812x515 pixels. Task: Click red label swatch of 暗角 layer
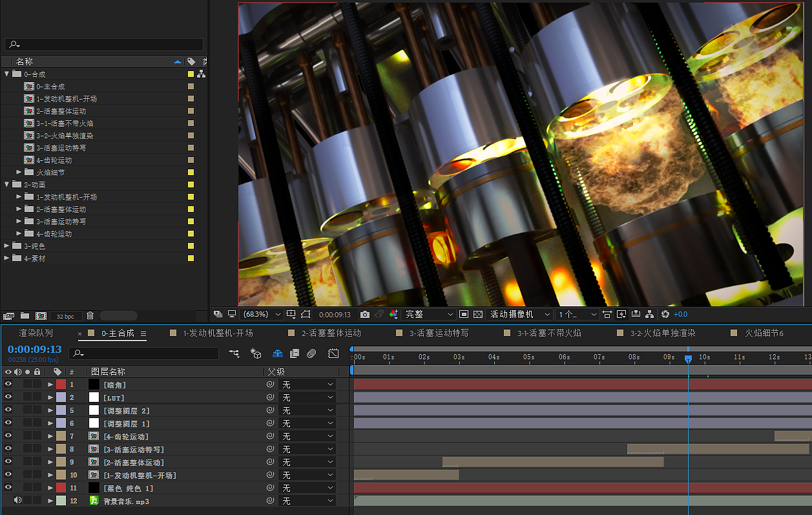tap(61, 384)
